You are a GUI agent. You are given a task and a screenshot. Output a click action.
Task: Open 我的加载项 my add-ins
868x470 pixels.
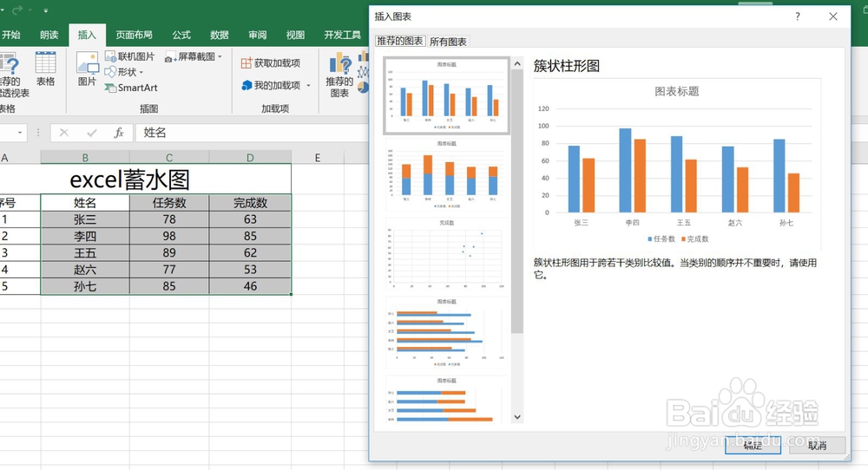pyautogui.click(x=271, y=85)
